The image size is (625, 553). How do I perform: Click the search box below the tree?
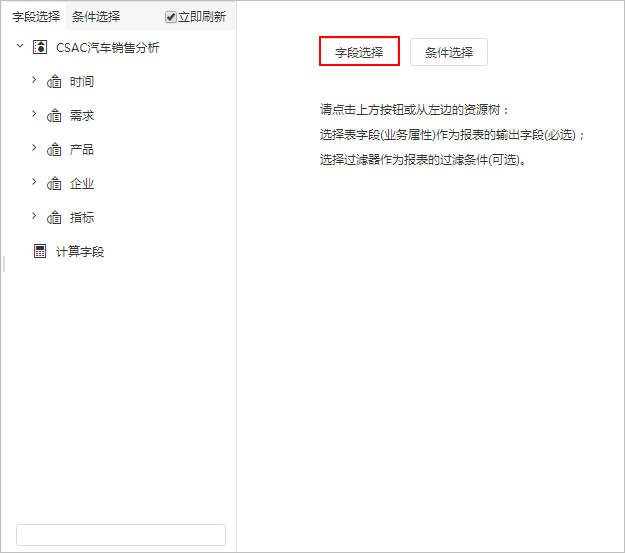click(121, 535)
